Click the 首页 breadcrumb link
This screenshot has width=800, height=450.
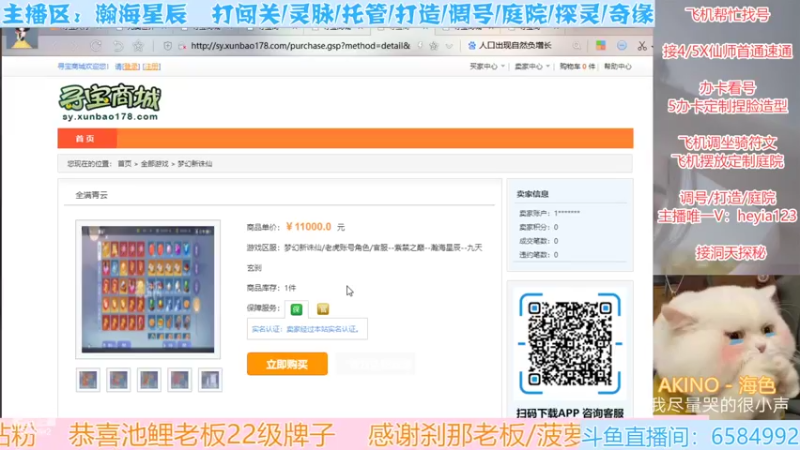tap(124, 164)
